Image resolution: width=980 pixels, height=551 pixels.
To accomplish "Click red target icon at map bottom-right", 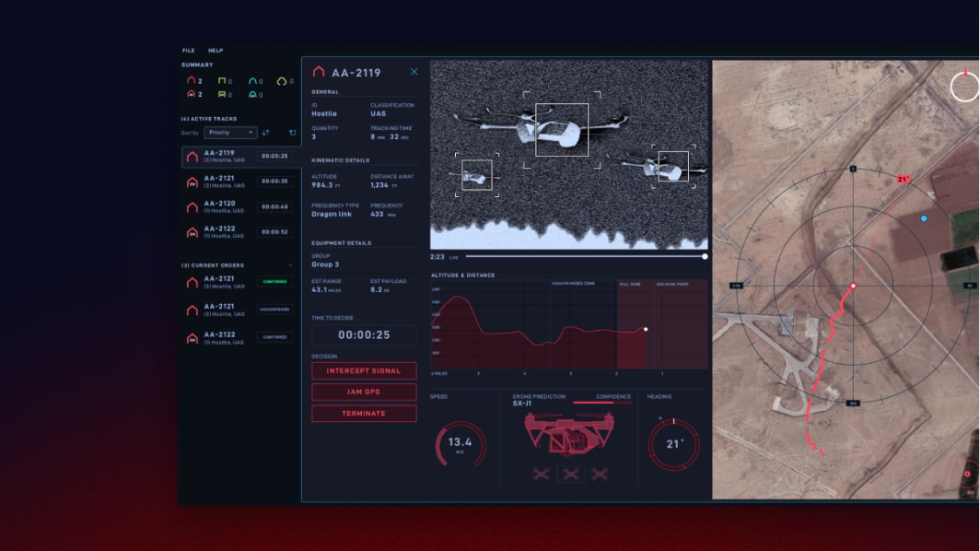I will click(x=967, y=475).
